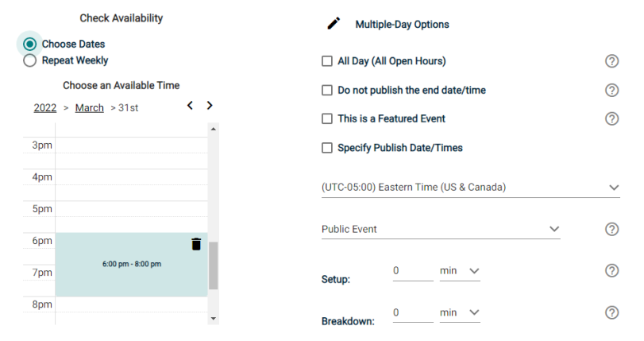Jump to the 2022 year view link

click(45, 108)
